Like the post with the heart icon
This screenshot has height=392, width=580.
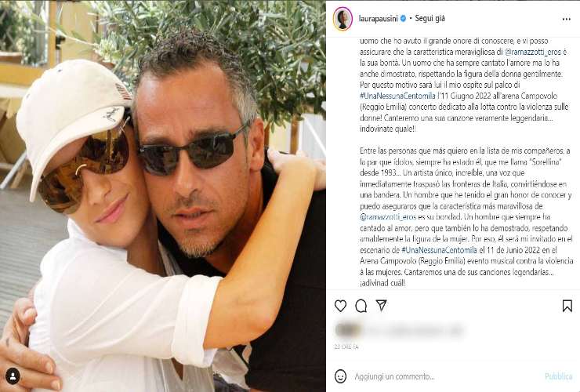(x=340, y=306)
